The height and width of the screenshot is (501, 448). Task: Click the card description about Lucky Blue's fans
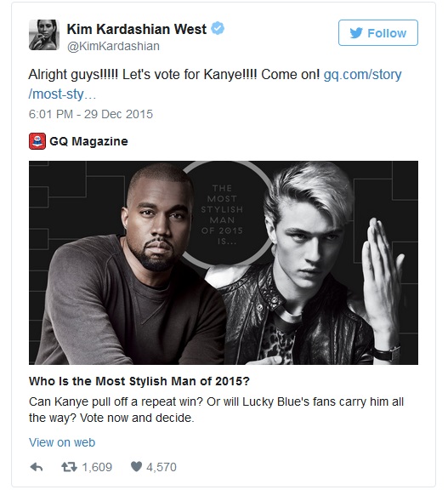click(217, 410)
